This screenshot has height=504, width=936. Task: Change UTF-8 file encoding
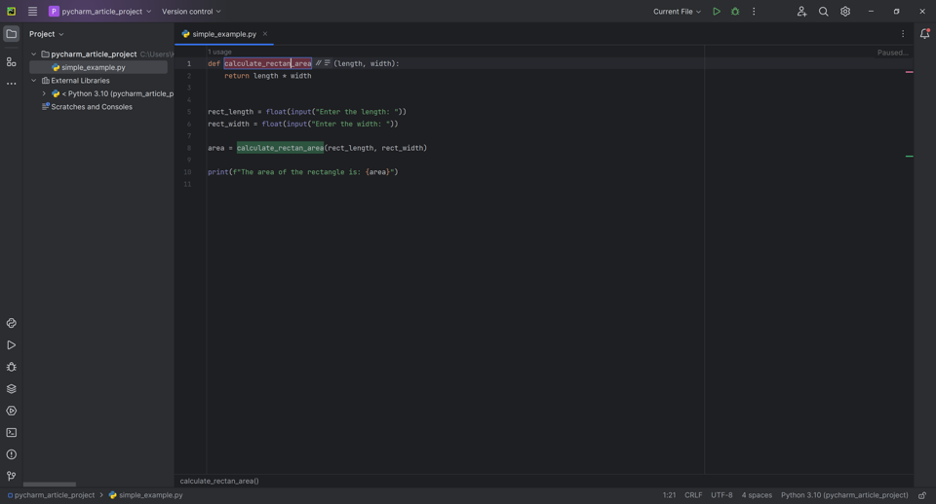721,495
